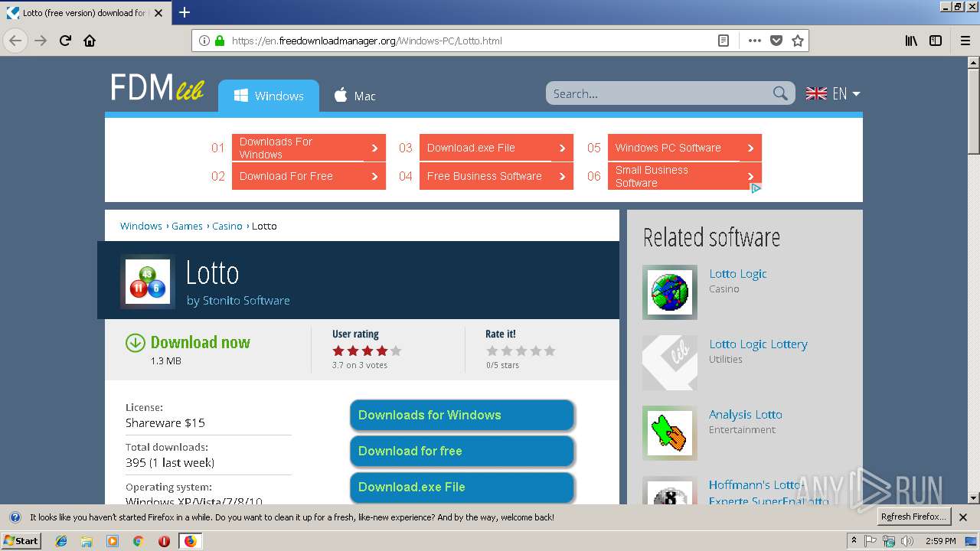
Task: Open Lotto Logic Lottery link
Action: pos(758,344)
